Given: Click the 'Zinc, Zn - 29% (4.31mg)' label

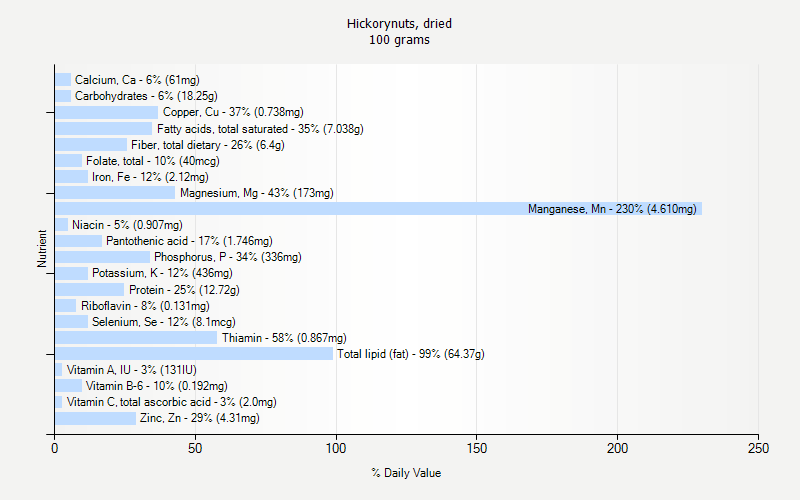Looking at the screenshot, I should [x=199, y=418].
